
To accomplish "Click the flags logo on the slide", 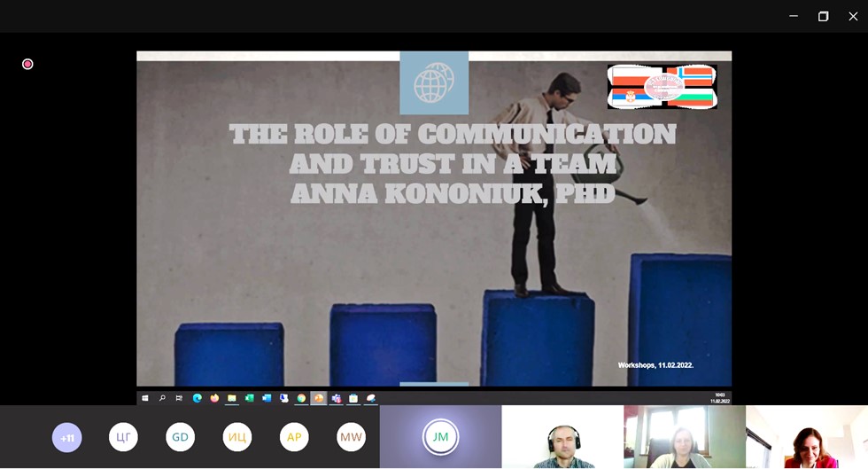I will (663, 87).
